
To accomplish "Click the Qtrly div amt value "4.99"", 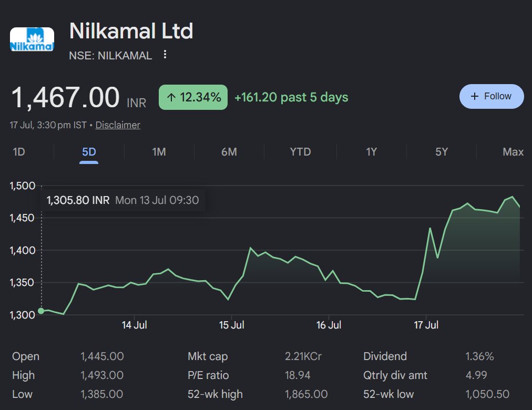I will click(x=476, y=375).
